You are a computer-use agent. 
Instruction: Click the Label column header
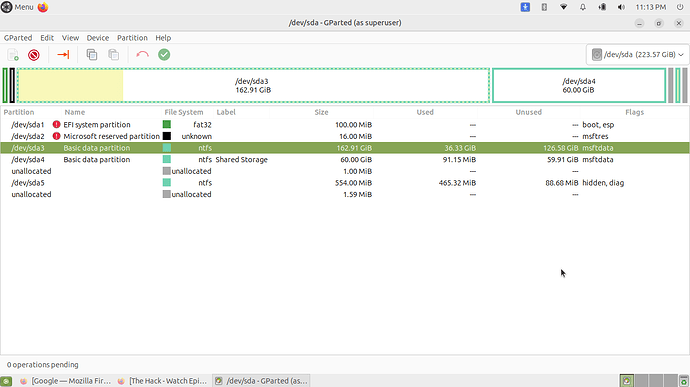pyautogui.click(x=226, y=112)
